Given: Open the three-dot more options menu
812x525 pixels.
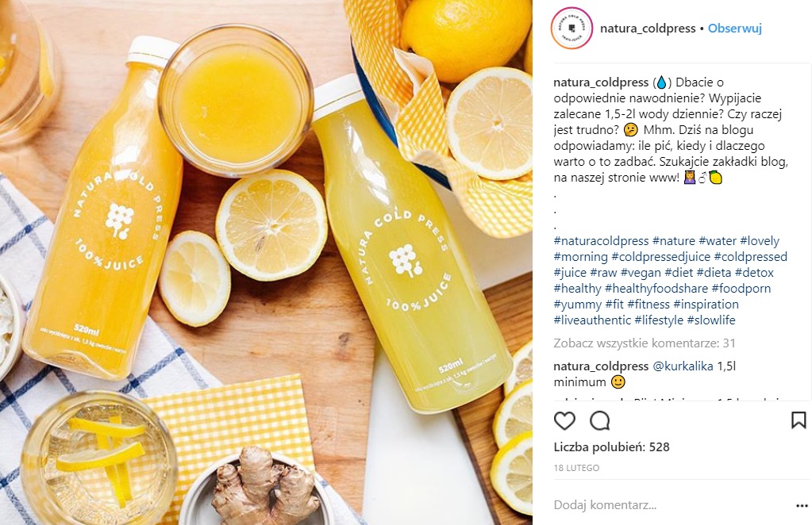Looking at the screenshot, I should [x=802, y=505].
